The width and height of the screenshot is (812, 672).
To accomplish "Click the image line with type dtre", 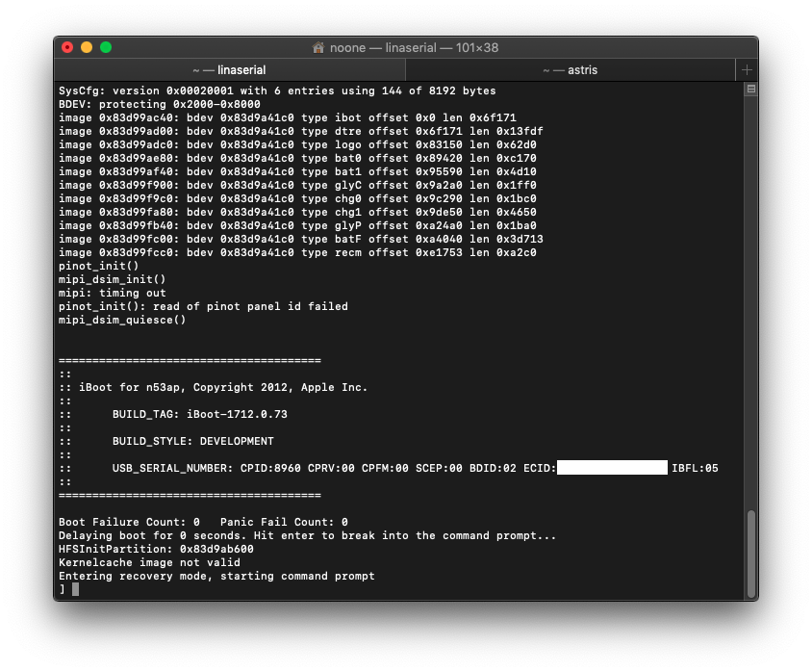I will click(300, 131).
